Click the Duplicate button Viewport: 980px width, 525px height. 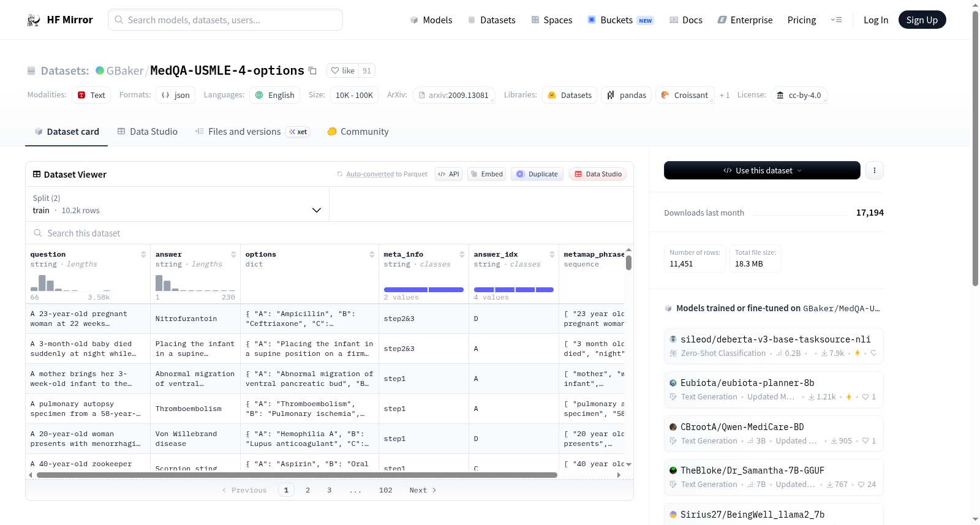(537, 174)
